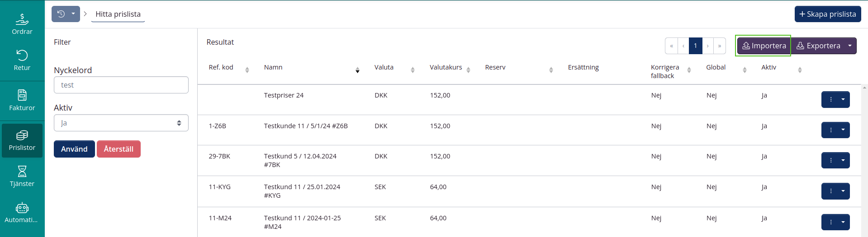Expand actions dropdown for Testpriser 24

(843, 99)
